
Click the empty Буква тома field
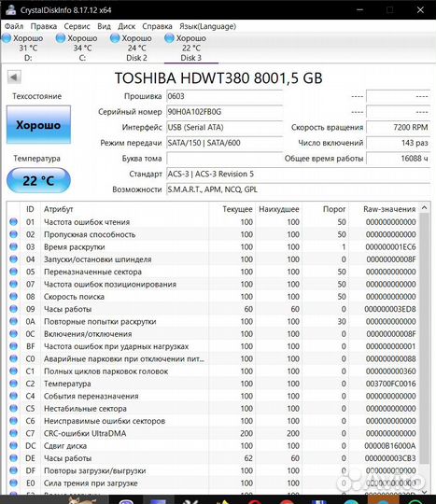point(224,158)
